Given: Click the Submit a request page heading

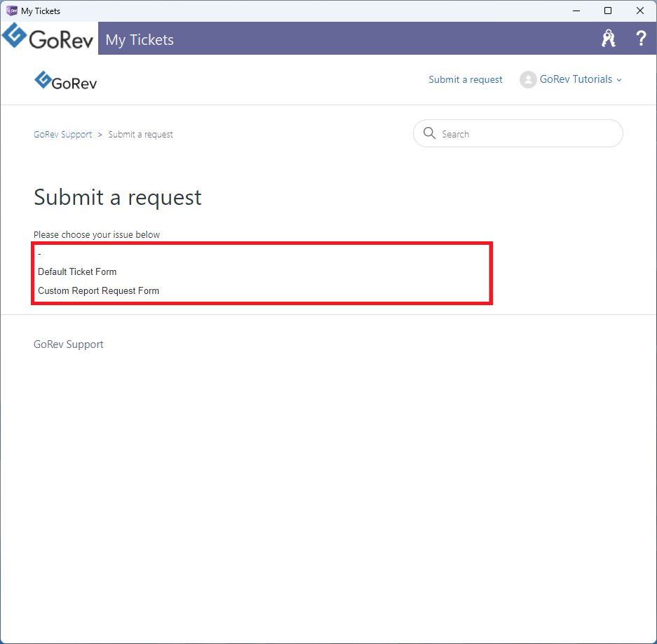Looking at the screenshot, I should pos(118,197).
